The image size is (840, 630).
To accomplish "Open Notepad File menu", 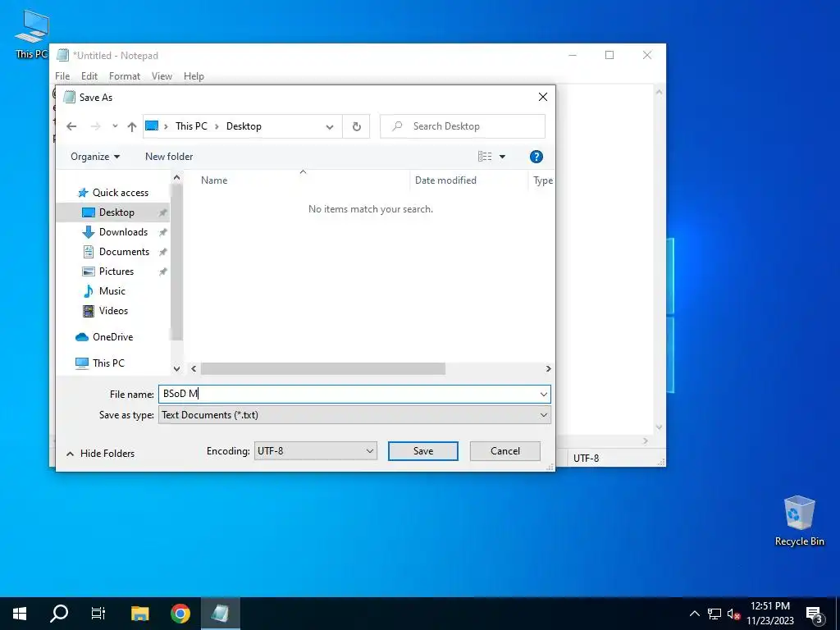I will (62, 76).
